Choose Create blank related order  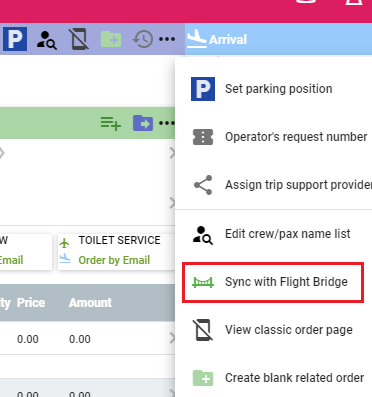273,378
